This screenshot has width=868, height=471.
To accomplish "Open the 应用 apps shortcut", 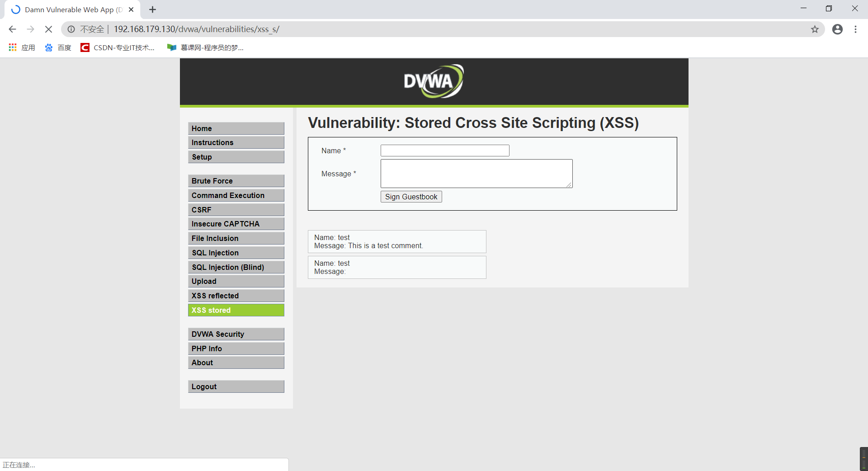I will pos(22,47).
